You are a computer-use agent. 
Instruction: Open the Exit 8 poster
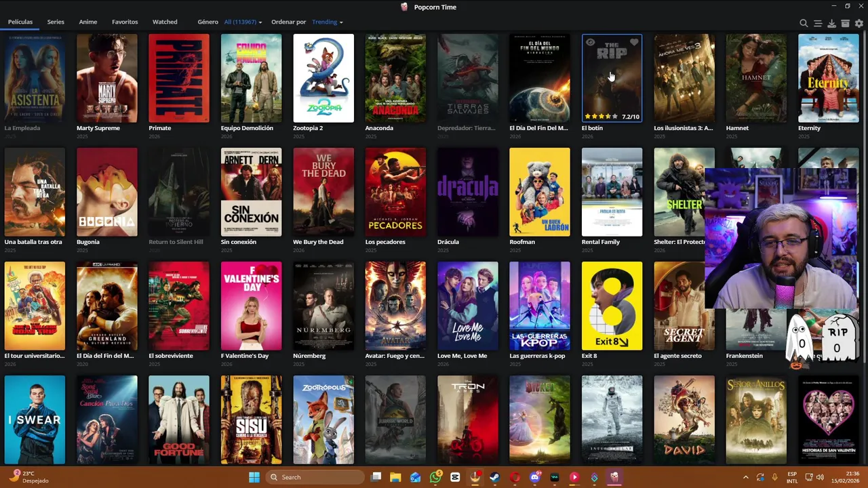click(x=612, y=306)
